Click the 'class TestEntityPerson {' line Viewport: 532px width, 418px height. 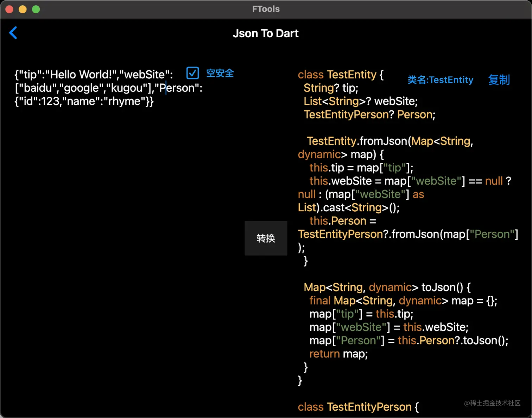pyautogui.click(x=358, y=407)
